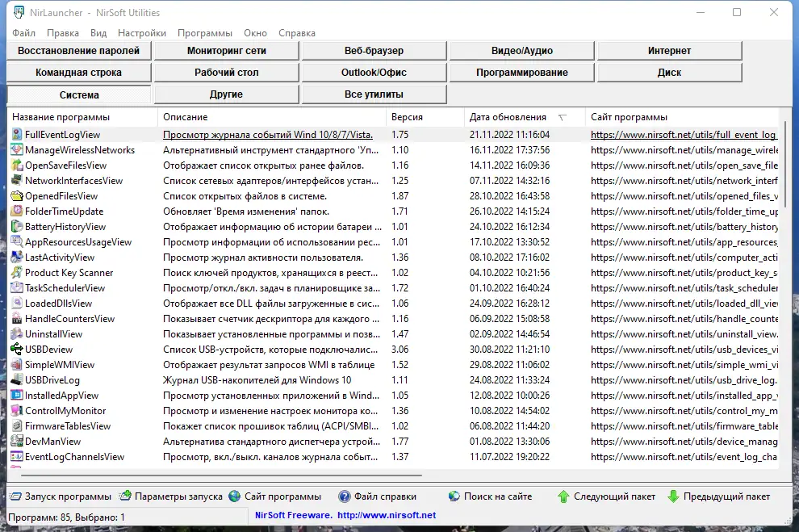Click the LastActivityView icon
Viewport: 799px width, 532px height.
(x=17, y=258)
